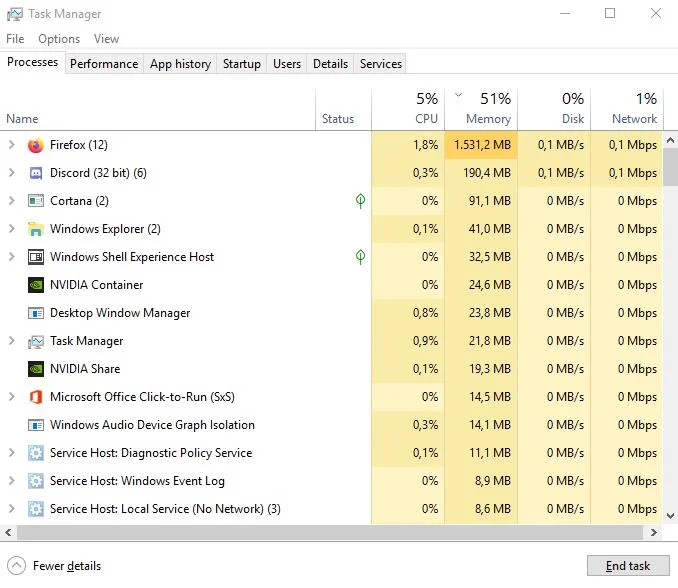Expand the Cortana (2) process group
The image size is (678, 588).
click(x=12, y=201)
